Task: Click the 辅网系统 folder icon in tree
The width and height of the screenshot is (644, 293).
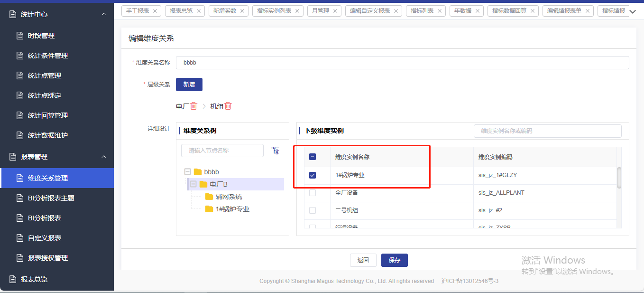Action: point(209,197)
